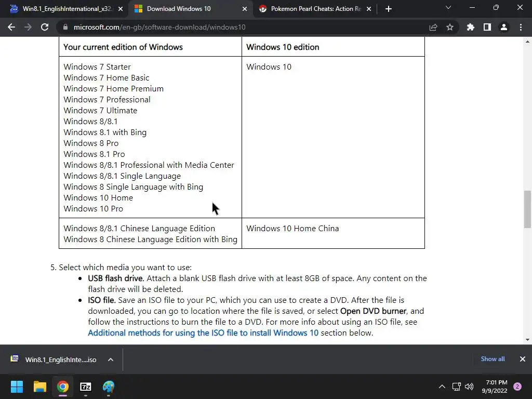Image resolution: width=532 pixels, height=399 pixels.
Task: Click Show all downloads
Action: click(493, 359)
